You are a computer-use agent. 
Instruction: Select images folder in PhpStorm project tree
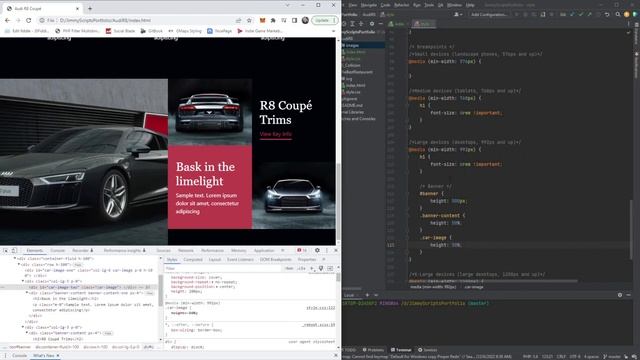tap(353, 45)
